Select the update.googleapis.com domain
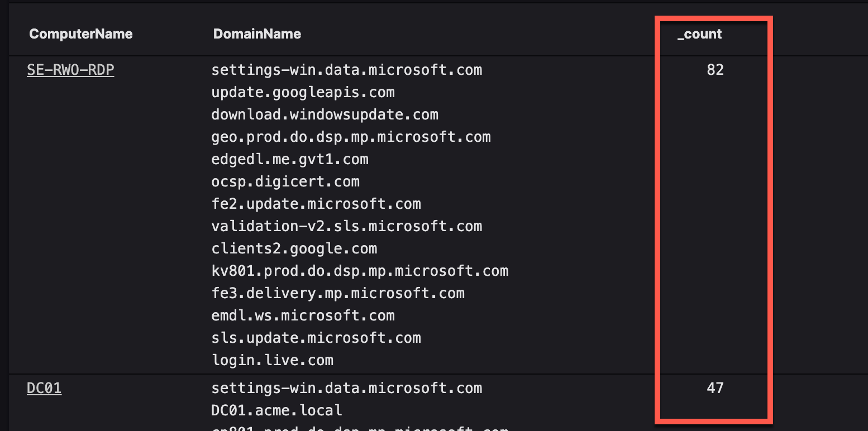The image size is (868, 431). (x=303, y=92)
